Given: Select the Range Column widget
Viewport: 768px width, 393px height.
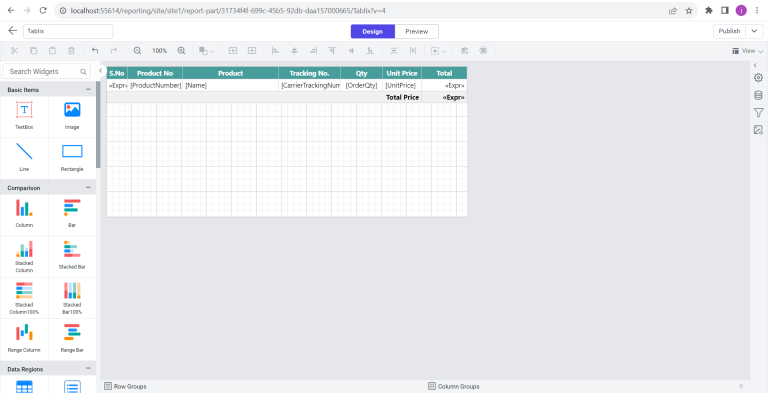Looking at the screenshot, I should click(x=24, y=339).
